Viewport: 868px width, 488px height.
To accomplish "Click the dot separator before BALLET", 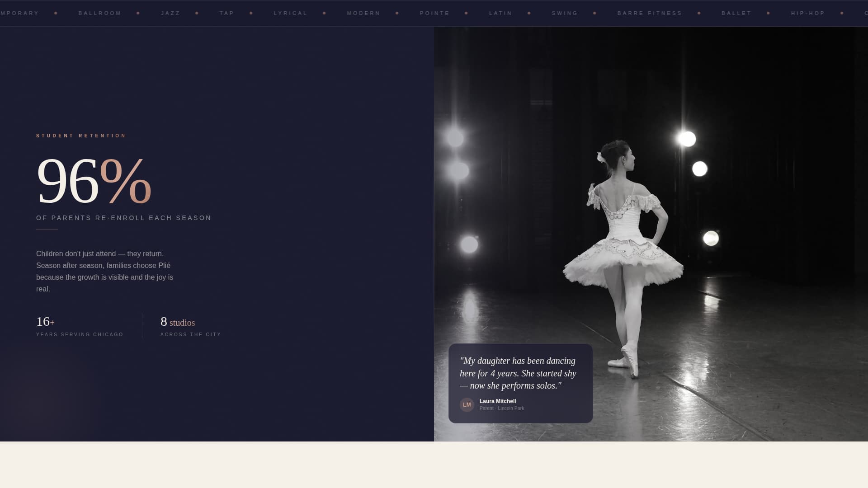I will [x=698, y=13].
